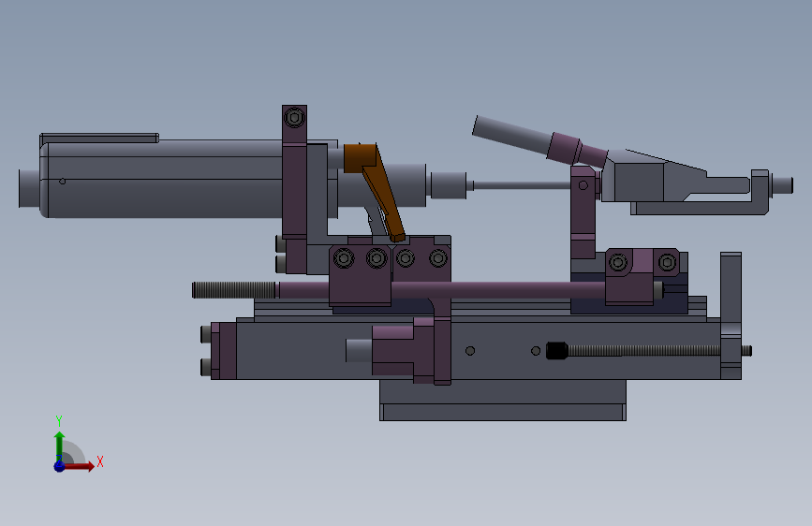This screenshot has width=812, height=526.
Task: Select the flat rail strip atop the cylinder
Action: (99, 138)
